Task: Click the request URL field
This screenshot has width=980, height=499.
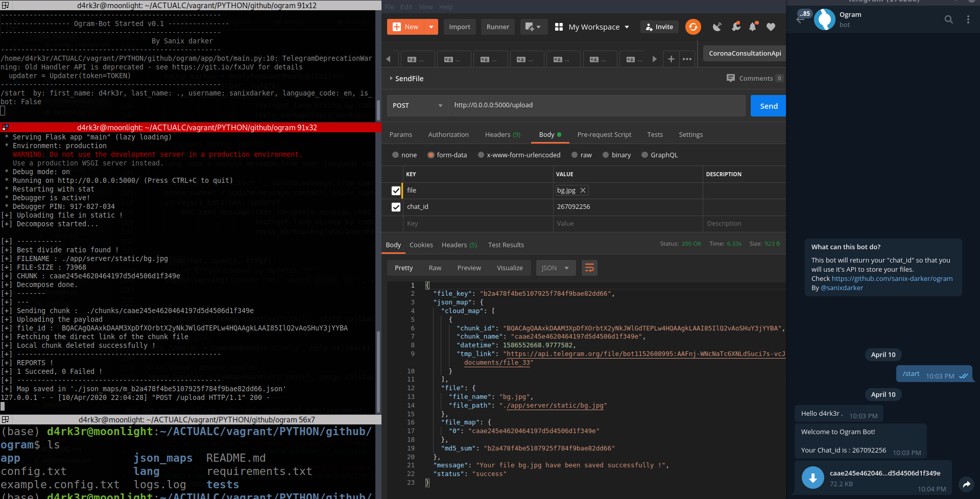Action: pyautogui.click(x=596, y=105)
